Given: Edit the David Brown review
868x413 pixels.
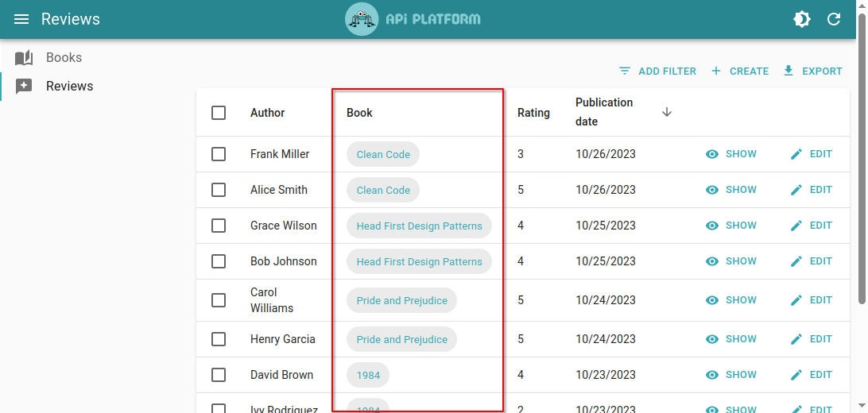Looking at the screenshot, I should 811,375.
